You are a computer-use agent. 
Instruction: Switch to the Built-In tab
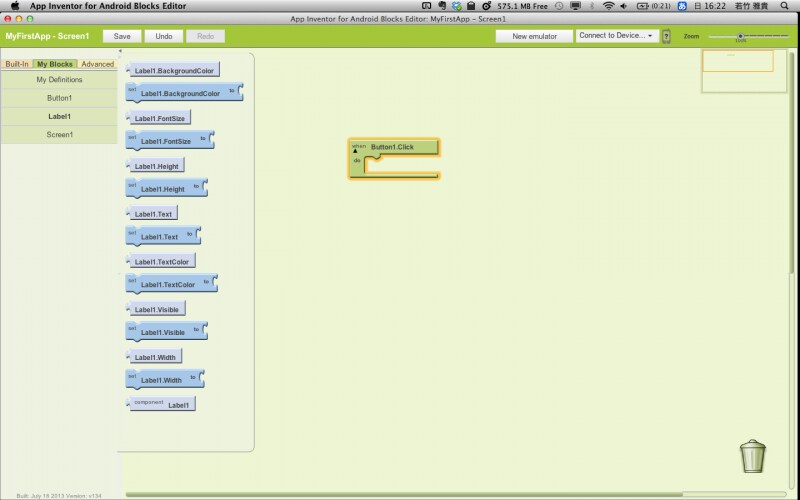[x=17, y=64]
